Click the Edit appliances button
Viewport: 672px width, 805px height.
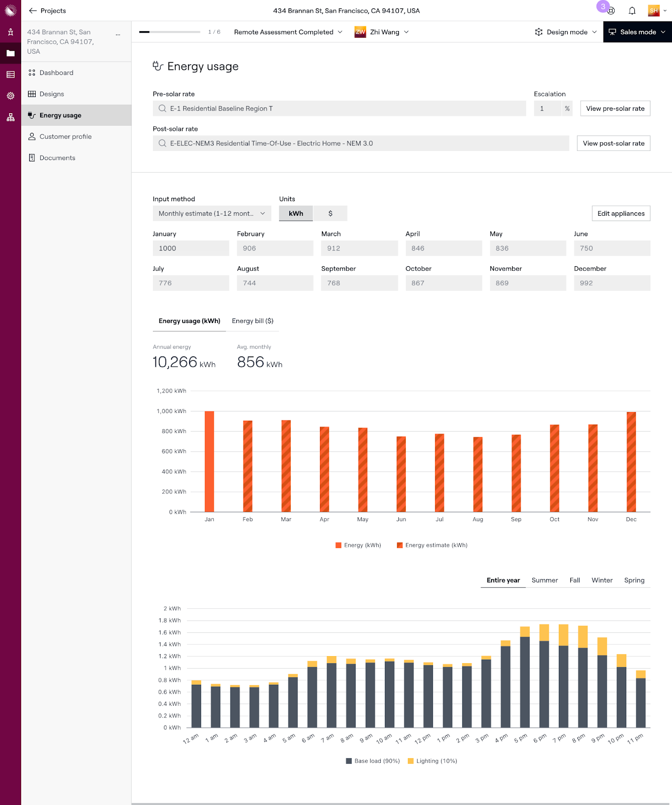(x=621, y=213)
